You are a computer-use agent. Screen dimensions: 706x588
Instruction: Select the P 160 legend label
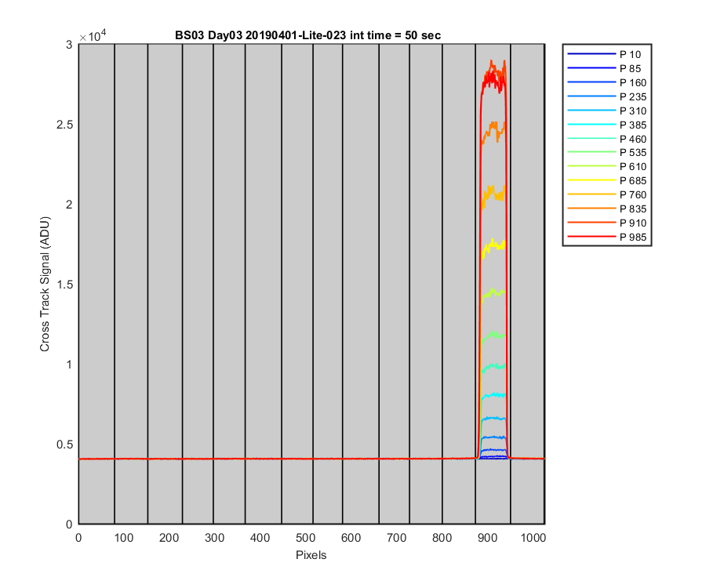[632, 83]
